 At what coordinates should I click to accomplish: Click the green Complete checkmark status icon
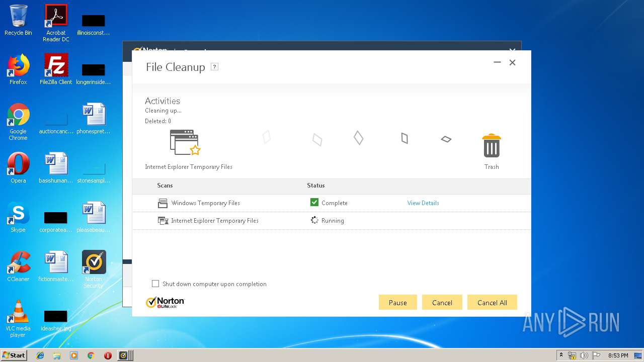[x=314, y=202]
